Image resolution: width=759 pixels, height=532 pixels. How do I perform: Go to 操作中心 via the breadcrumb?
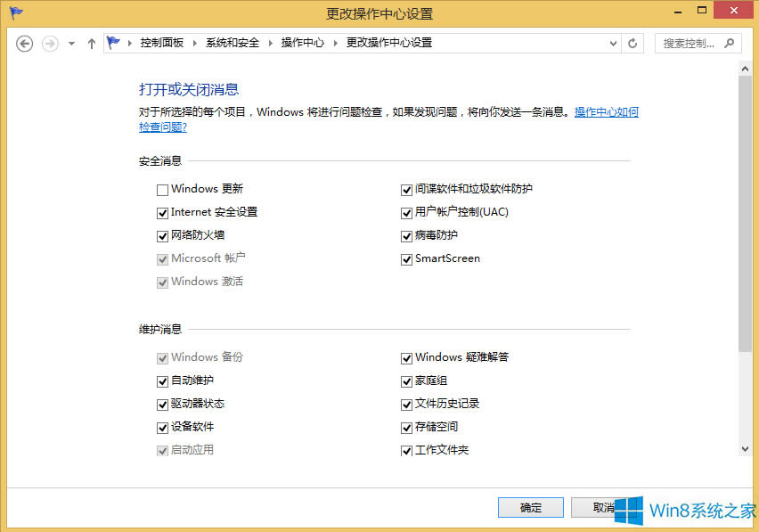[x=303, y=41]
